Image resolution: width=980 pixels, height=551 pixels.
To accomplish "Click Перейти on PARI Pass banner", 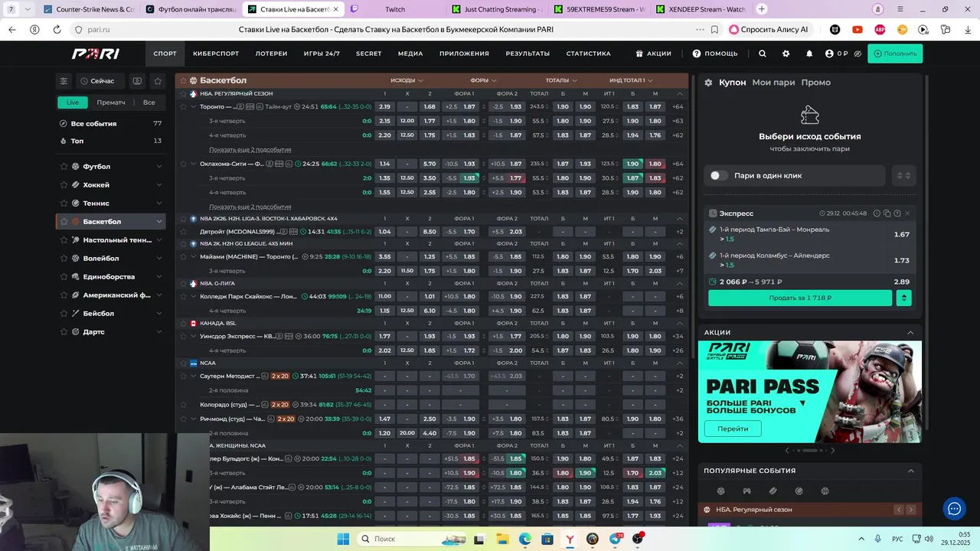I will pyautogui.click(x=733, y=429).
